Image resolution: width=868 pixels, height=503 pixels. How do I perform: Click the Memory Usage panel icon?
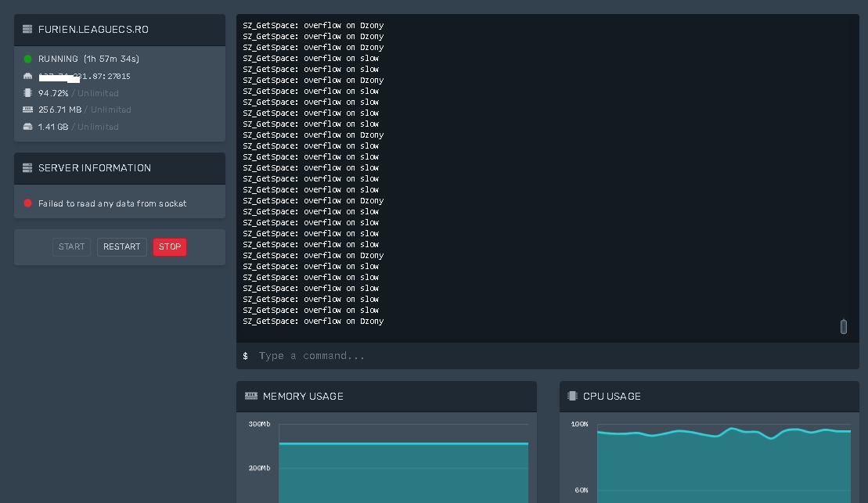pyautogui.click(x=251, y=396)
